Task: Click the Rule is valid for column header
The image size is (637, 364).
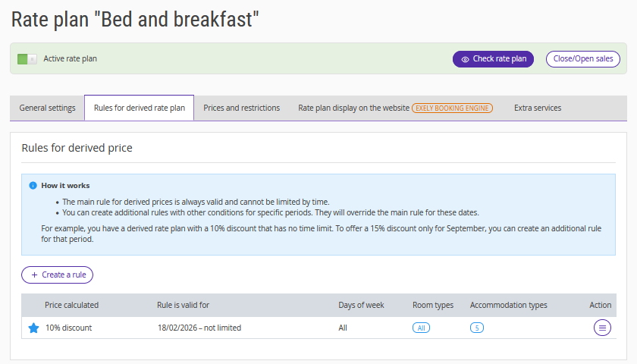Action: [x=183, y=305]
